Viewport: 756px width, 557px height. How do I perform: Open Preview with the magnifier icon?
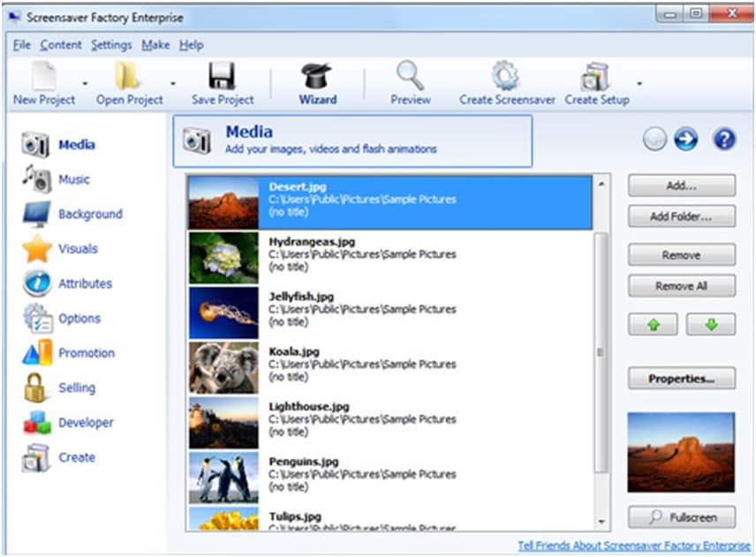click(411, 77)
